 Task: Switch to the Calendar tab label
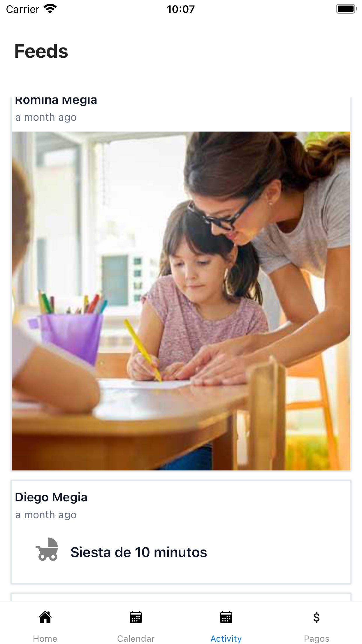tap(136, 638)
